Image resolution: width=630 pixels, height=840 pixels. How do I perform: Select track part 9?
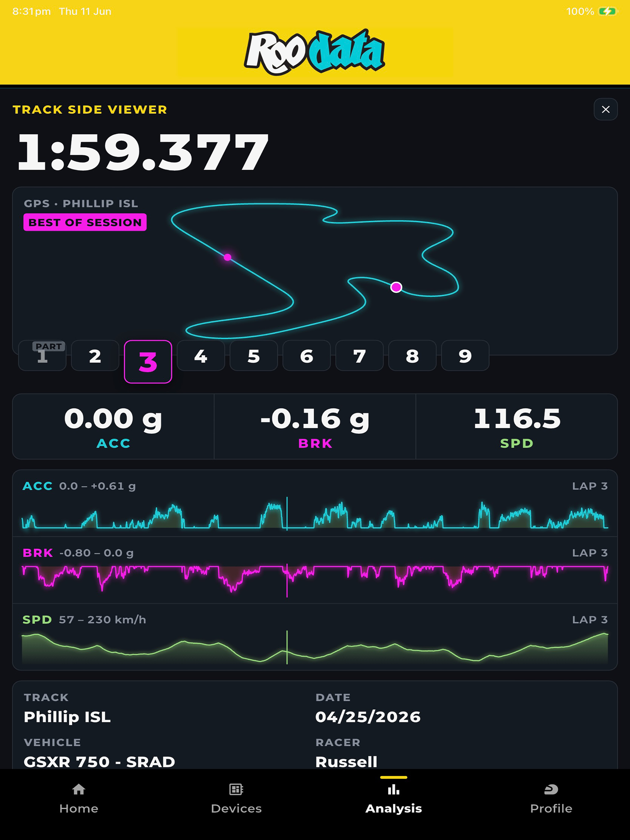pos(465,355)
